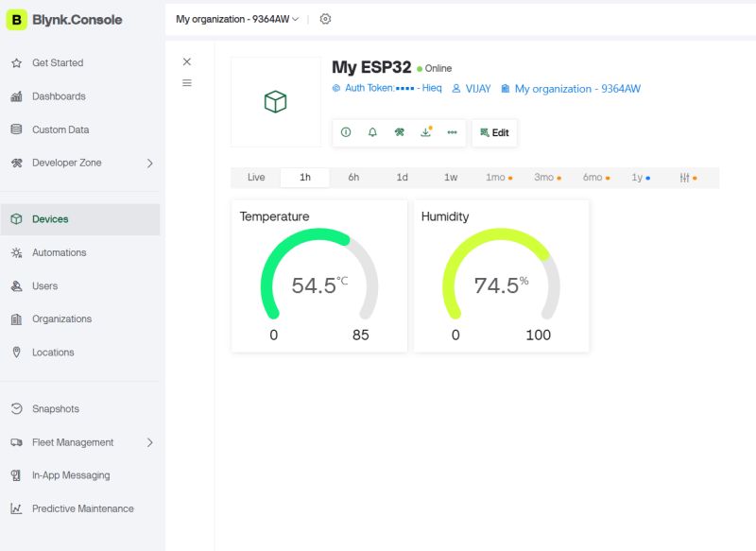The width and height of the screenshot is (756, 551).
Task: Click the Blynk.Console green B logo
Action: (16, 20)
